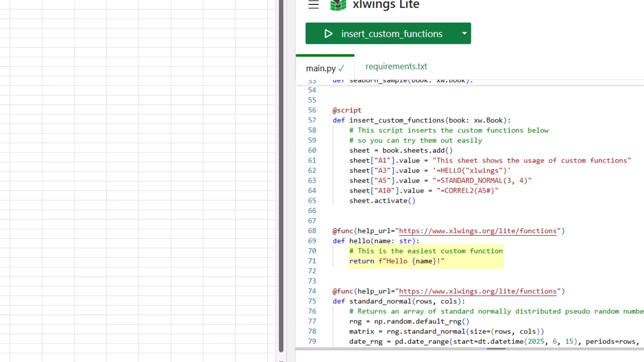Switch to the requirements.txt tab
The width and height of the screenshot is (644, 362).
[396, 66]
